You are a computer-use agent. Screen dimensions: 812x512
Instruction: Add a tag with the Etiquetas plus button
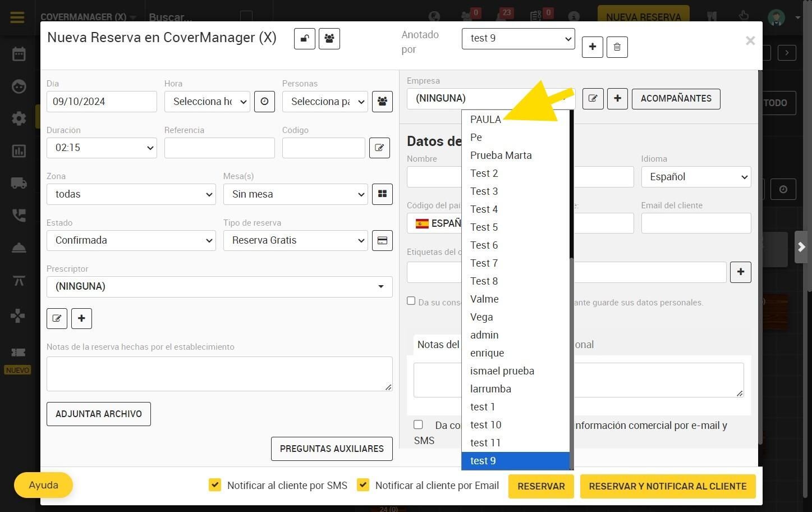coord(741,272)
